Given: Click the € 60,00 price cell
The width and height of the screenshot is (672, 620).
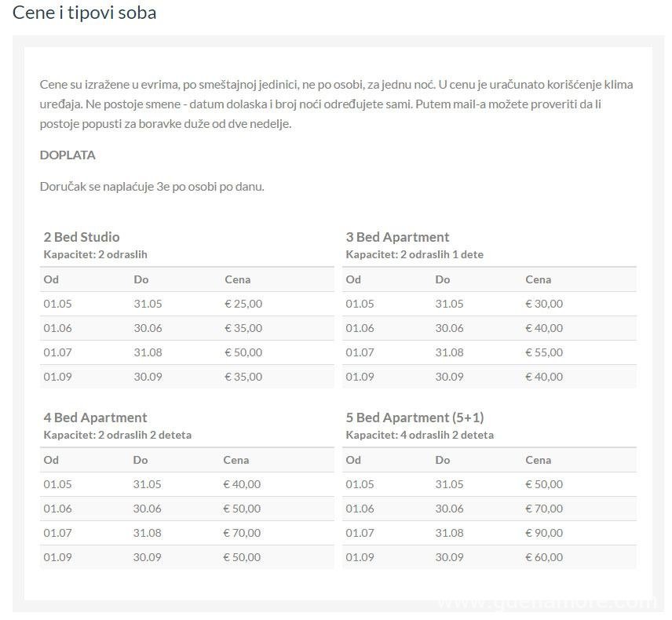Looking at the screenshot, I should [544, 557].
